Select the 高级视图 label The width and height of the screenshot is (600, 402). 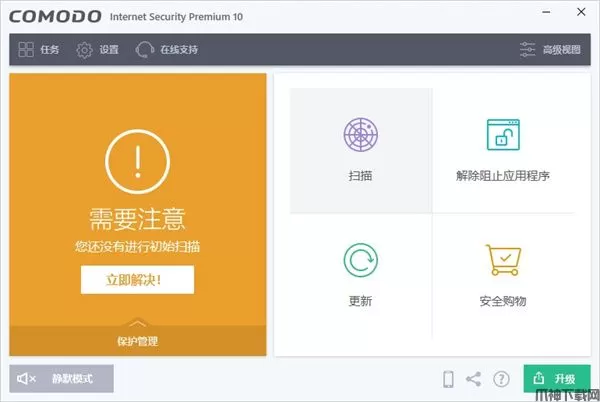(x=561, y=50)
